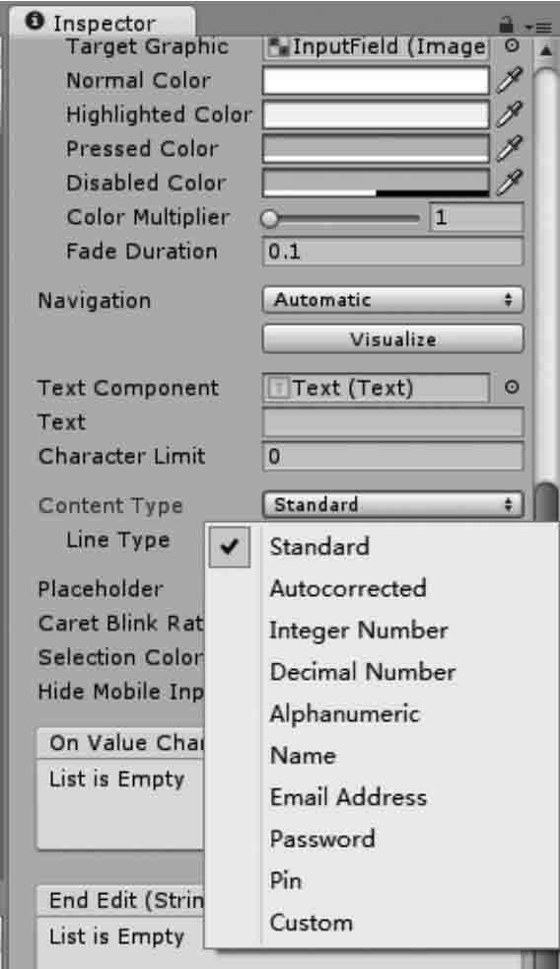Click the Content Type Standard dropdown

pyautogui.click(x=392, y=505)
